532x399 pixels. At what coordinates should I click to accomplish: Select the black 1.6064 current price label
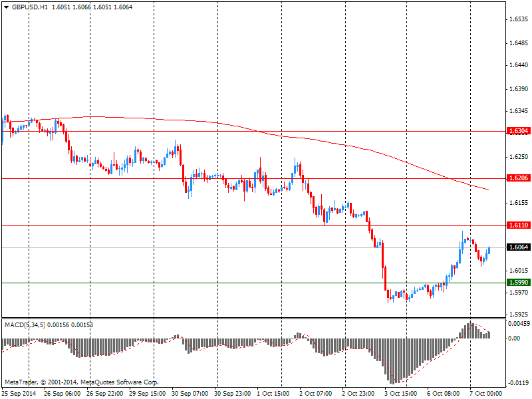[x=519, y=247]
